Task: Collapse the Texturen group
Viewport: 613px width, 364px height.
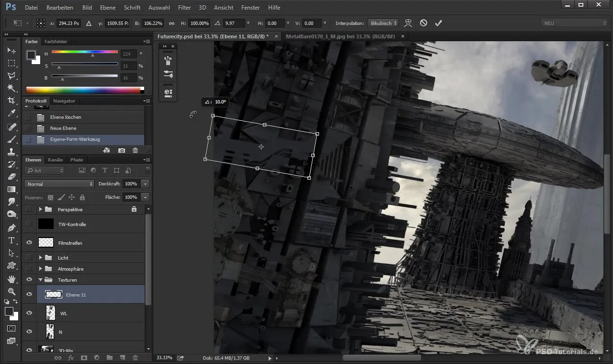Action: pyautogui.click(x=41, y=280)
